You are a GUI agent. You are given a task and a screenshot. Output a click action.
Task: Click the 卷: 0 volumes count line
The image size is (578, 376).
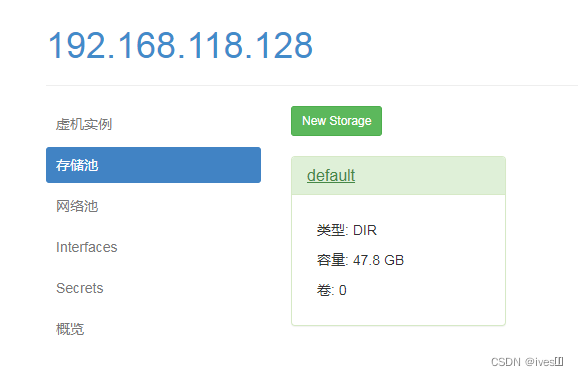point(331,290)
